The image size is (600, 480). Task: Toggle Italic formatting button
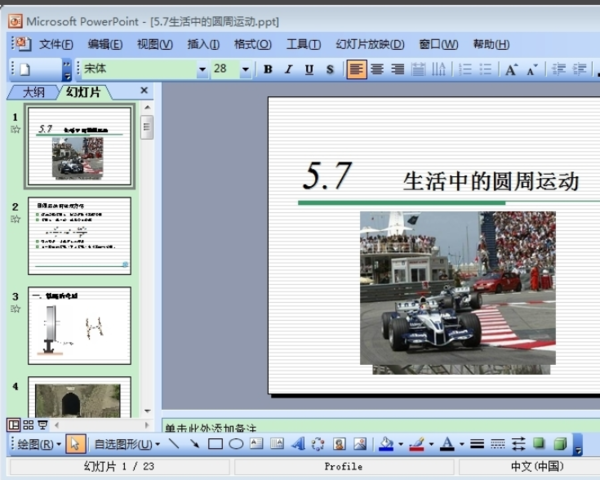288,69
